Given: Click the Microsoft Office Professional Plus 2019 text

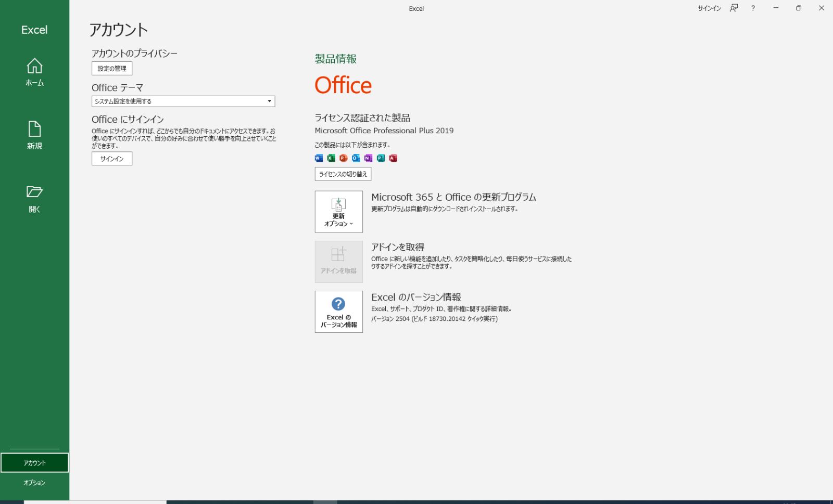Looking at the screenshot, I should click(384, 131).
